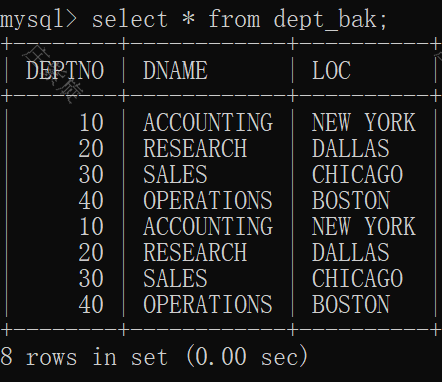The image size is (442, 382).
Task: Click the last BOSTON location
Action: (x=351, y=304)
